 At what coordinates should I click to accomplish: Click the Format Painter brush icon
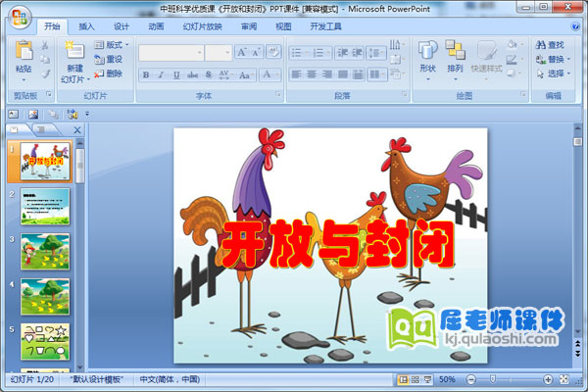click(x=45, y=73)
